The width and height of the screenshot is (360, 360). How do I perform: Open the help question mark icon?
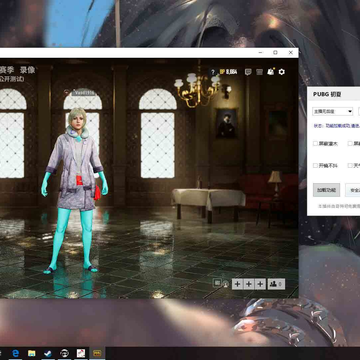click(x=213, y=72)
